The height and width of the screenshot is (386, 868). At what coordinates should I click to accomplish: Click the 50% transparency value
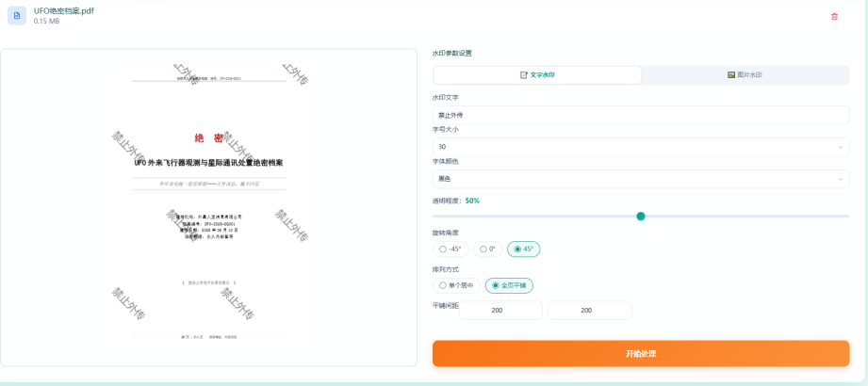click(x=472, y=201)
